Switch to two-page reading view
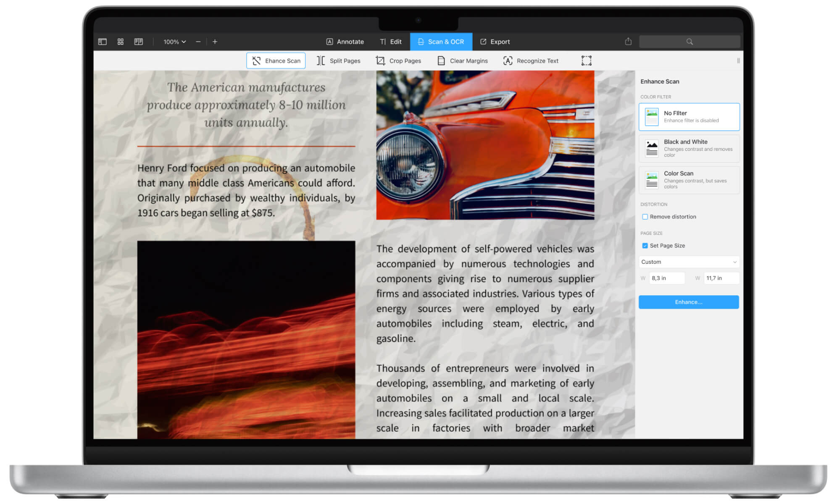837x504 pixels. (139, 42)
